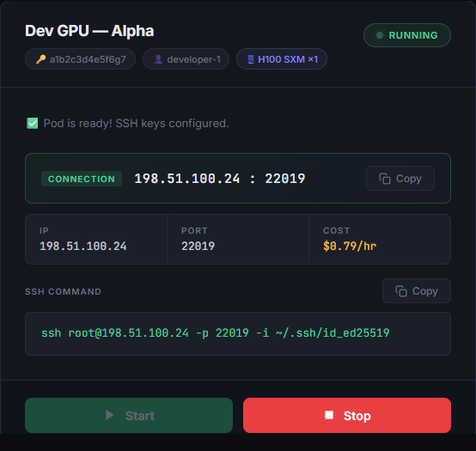
Task: Click the copy icon for the SSH command
Action: pos(401,291)
